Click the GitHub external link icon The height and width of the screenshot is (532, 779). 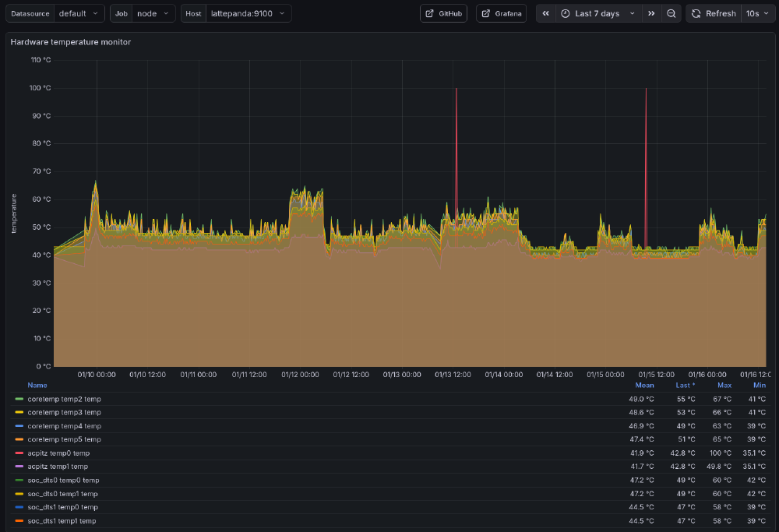tap(429, 12)
